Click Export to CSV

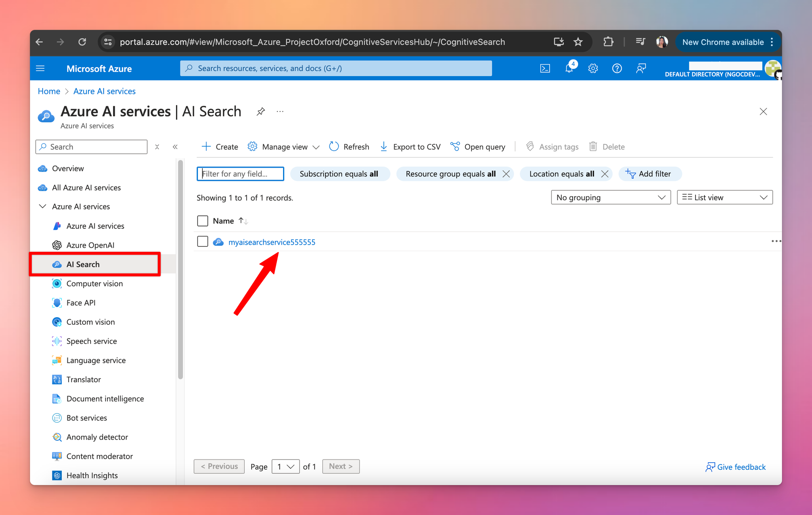tap(410, 147)
